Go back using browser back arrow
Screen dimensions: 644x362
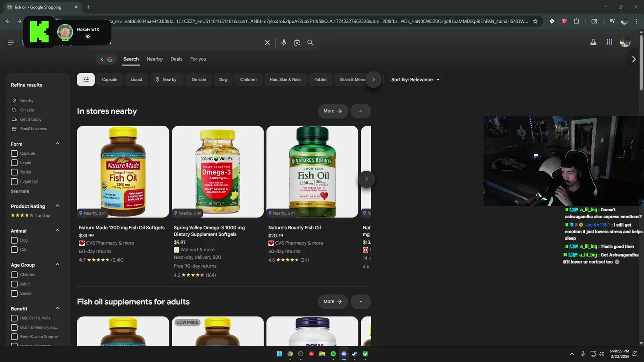(x=8, y=21)
